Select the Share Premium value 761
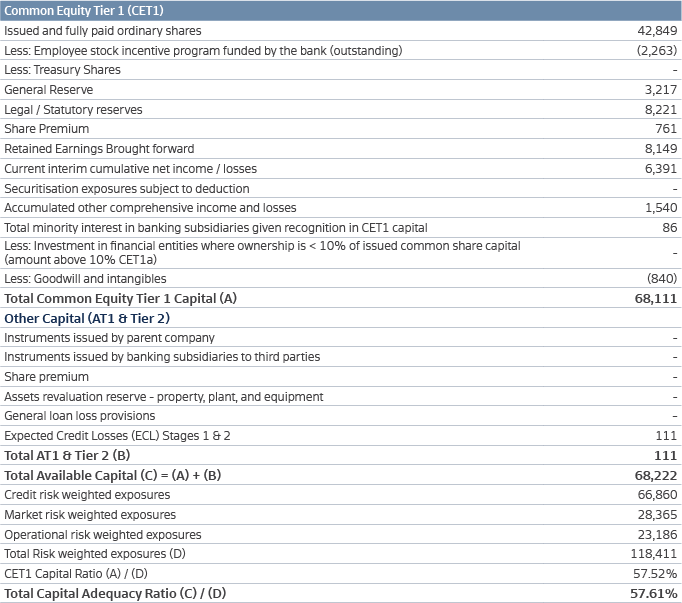 667,129
